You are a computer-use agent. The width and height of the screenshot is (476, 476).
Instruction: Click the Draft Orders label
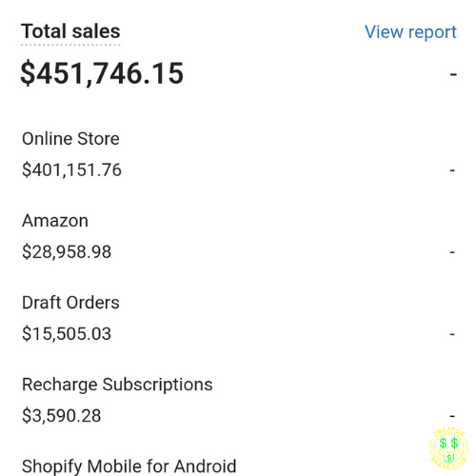coord(70,303)
